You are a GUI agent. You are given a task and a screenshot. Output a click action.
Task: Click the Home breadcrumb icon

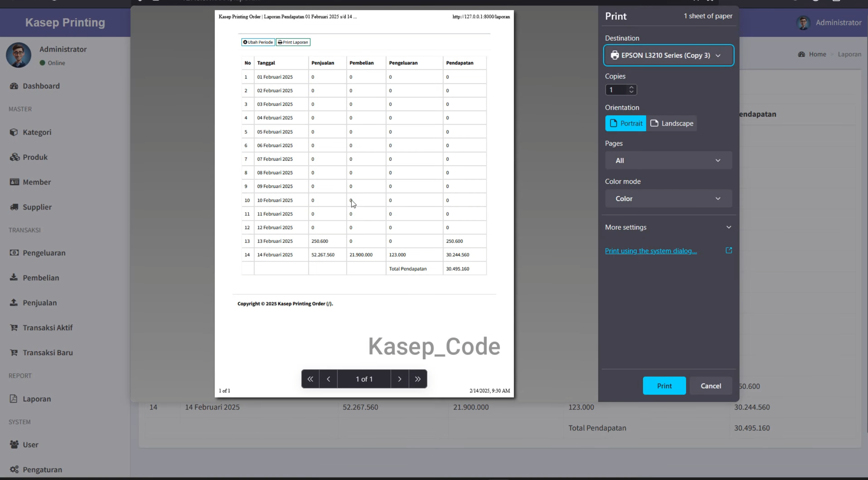801,54
